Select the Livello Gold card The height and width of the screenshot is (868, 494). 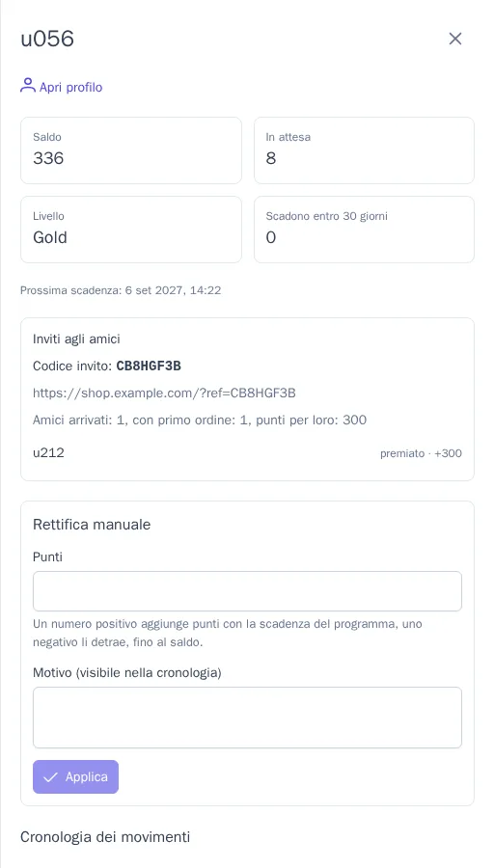[x=131, y=230]
